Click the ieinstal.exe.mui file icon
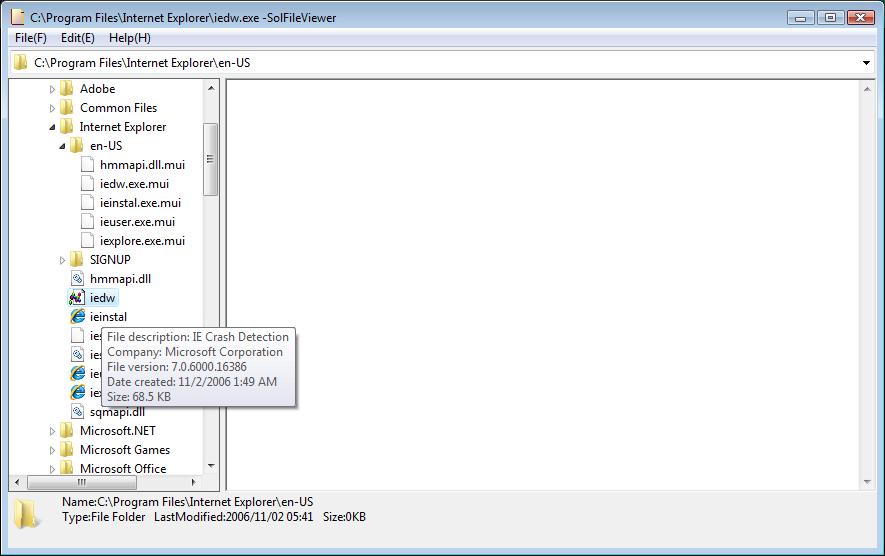 click(87, 203)
